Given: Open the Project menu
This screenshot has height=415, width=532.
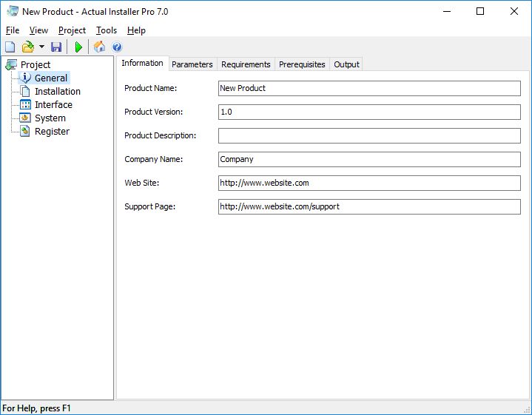Looking at the screenshot, I should (x=72, y=30).
